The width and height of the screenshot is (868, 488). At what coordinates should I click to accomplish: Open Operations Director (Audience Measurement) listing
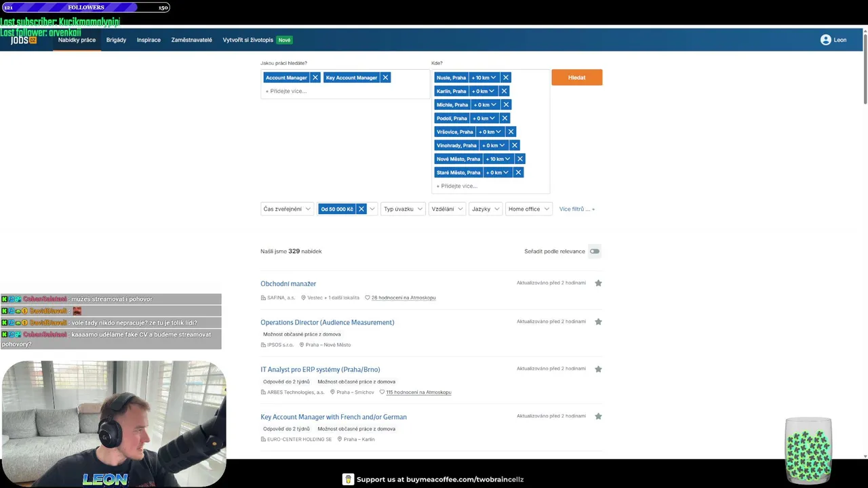click(327, 323)
